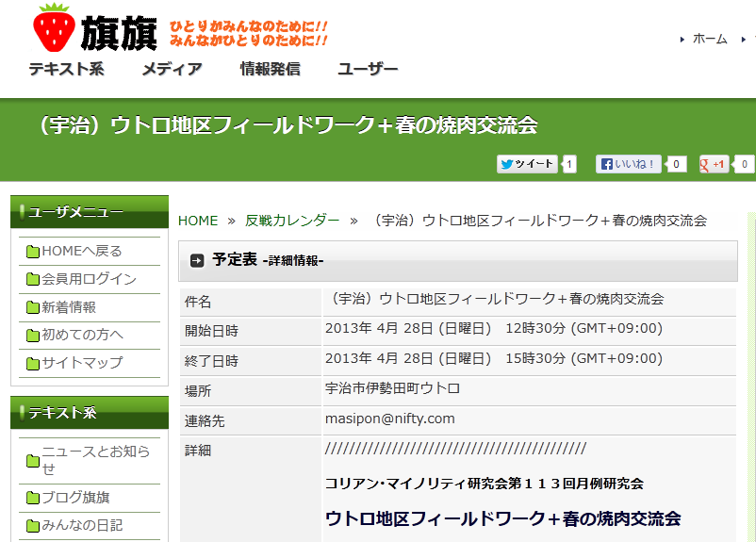This screenshot has height=542, width=756.
Task: Click the テキスト系 sidebar section header
Action: [90, 413]
